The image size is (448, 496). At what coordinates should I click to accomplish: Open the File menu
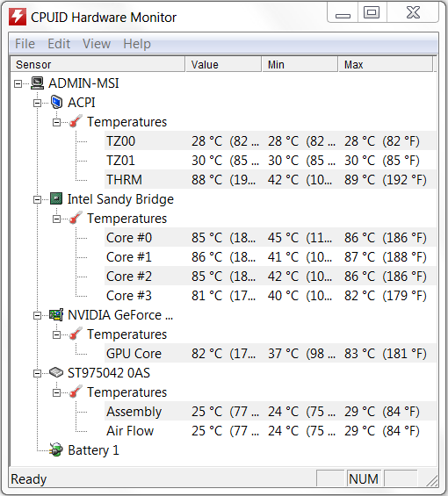click(25, 44)
